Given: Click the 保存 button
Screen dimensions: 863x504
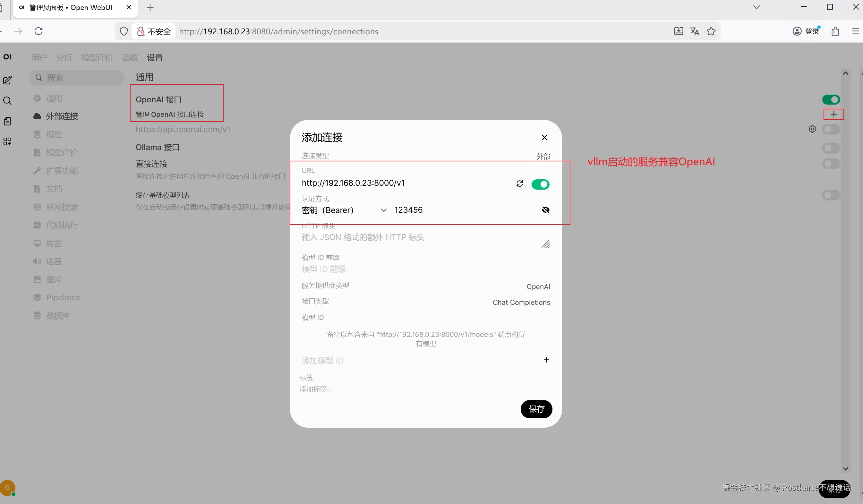Looking at the screenshot, I should tap(536, 409).
